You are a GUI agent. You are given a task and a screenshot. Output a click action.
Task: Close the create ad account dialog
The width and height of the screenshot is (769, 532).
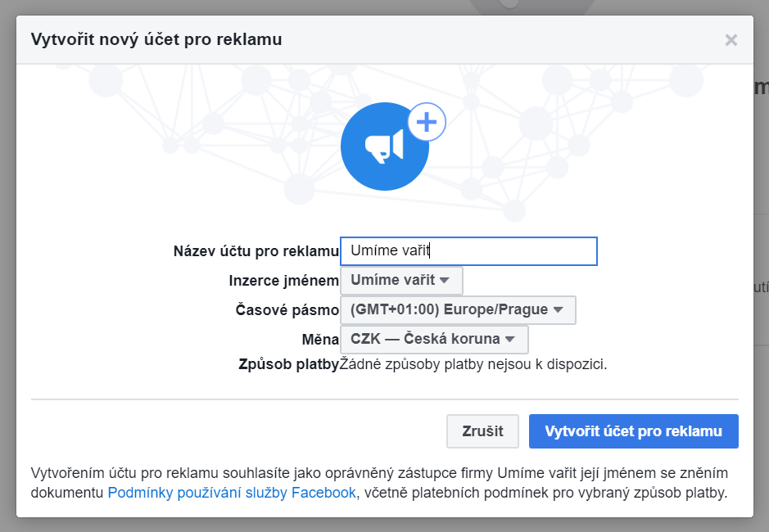click(731, 40)
